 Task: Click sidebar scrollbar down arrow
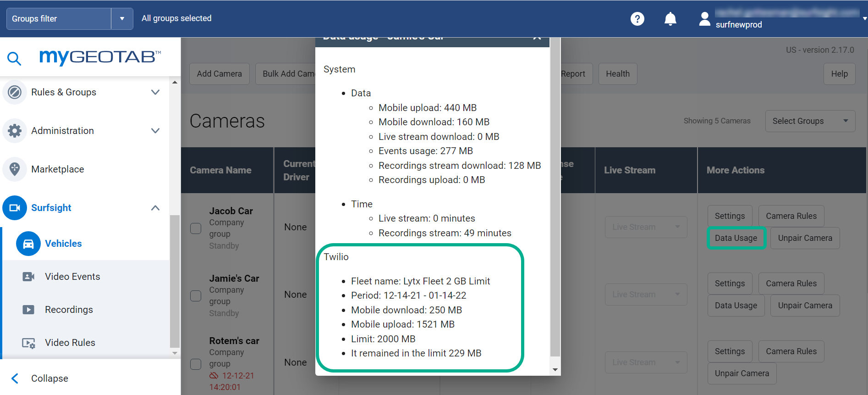click(x=175, y=353)
